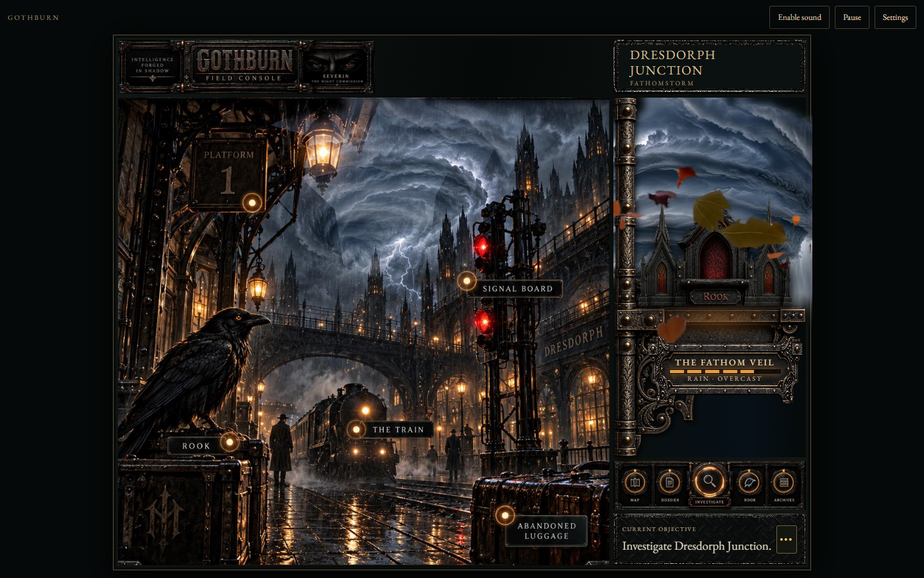Click the GOTHBURN text in the top bar
Viewport: 924px width, 578px height.
tap(33, 18)
